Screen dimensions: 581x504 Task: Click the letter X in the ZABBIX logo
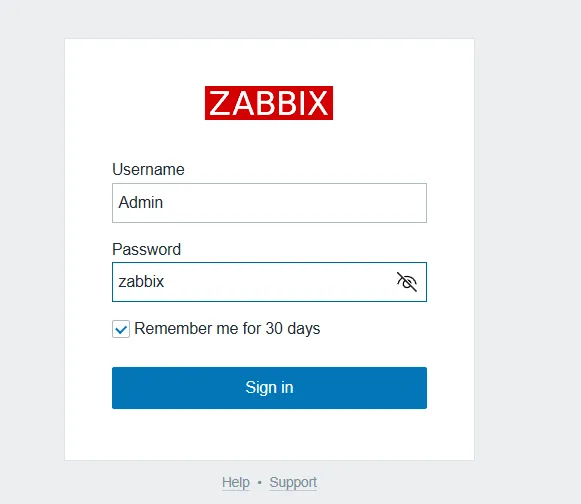(x=317, y=103)
